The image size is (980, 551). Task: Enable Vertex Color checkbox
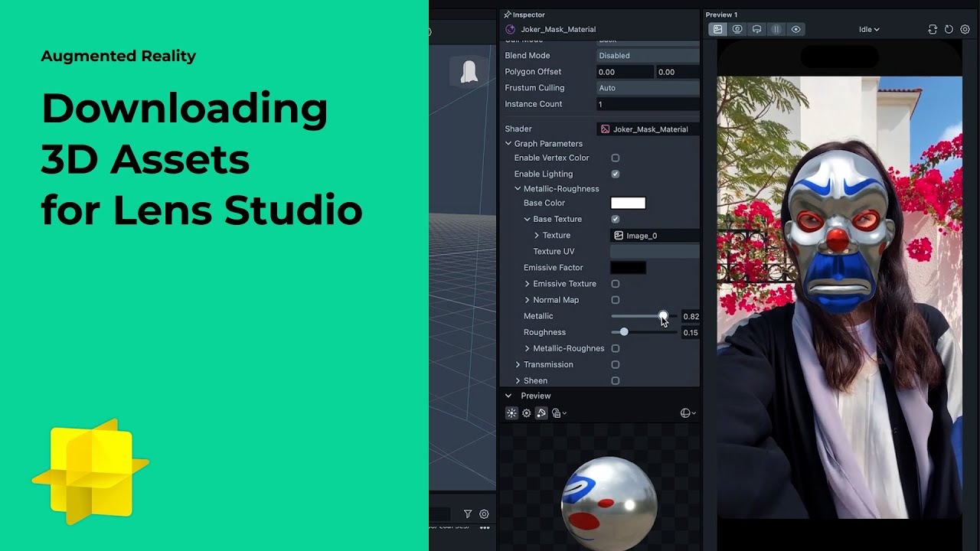tap(615, 158)
